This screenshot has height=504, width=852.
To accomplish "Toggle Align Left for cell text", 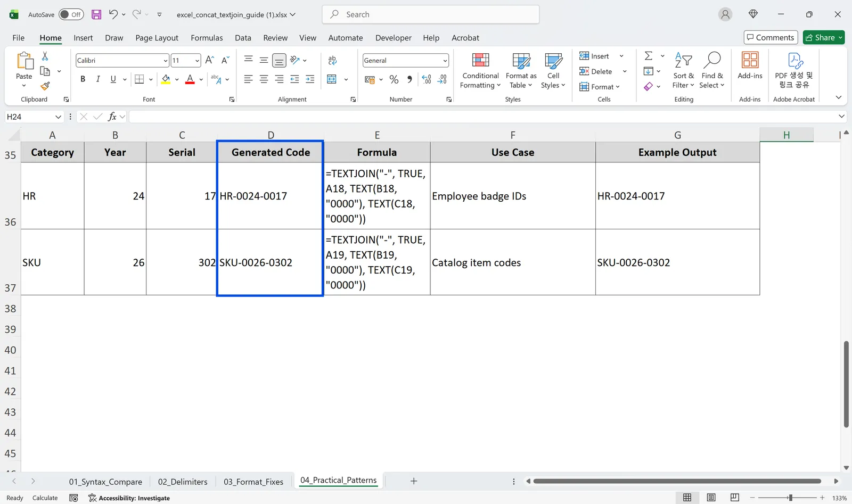I will coord(248,79).
